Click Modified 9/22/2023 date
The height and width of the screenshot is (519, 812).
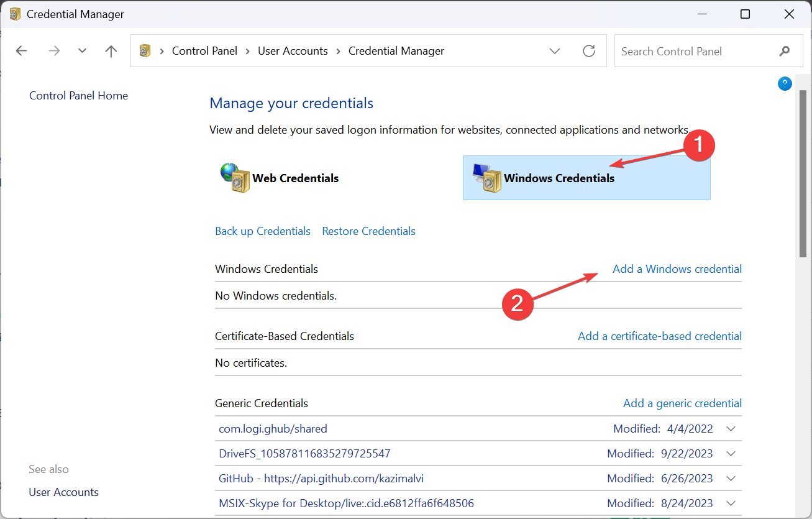(x=660, y=454)
